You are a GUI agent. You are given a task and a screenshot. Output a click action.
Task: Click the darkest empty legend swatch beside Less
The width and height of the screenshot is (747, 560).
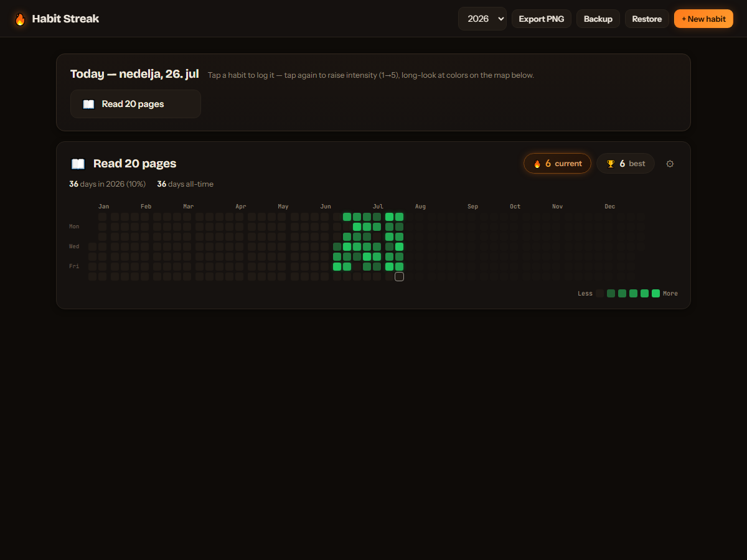pos(599,293)
